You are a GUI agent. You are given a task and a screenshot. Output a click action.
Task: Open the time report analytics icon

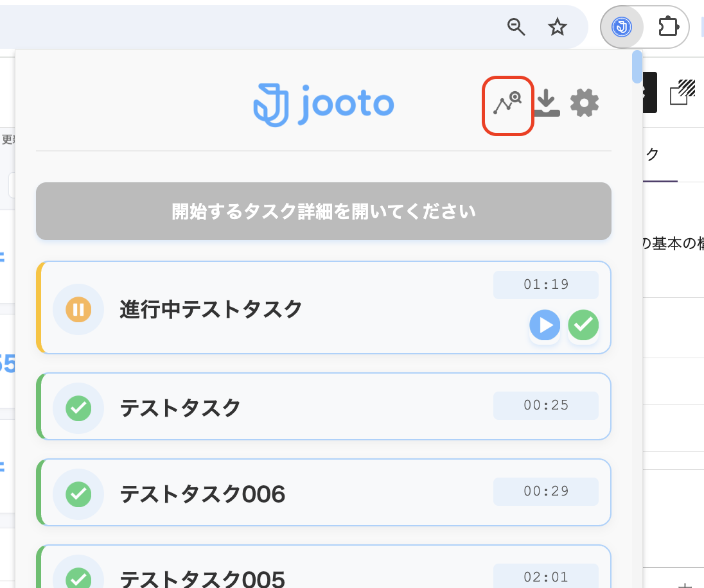coord(507,103)
